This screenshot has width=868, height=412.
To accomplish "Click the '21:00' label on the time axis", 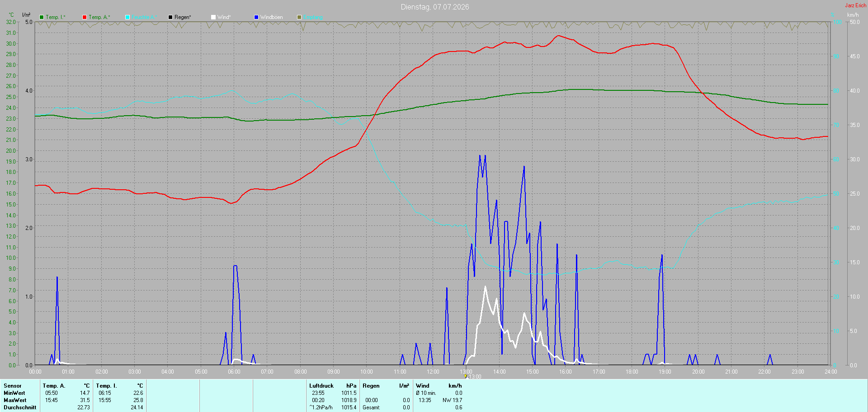I will [731, 372].
